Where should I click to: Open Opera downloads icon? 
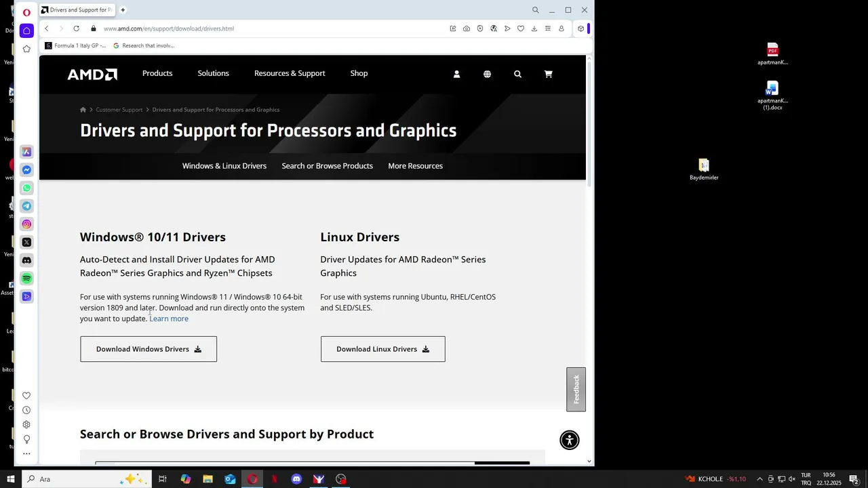(534, 28)
